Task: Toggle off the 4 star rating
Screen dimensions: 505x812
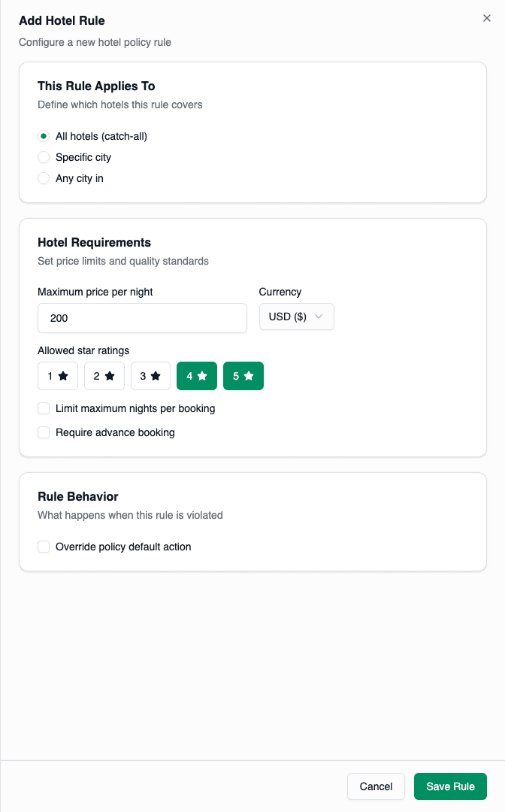Action: pos(197,376)
